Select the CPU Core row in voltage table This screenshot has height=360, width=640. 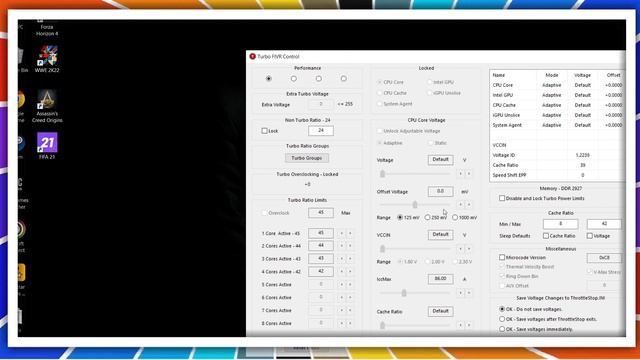(557, 85)
